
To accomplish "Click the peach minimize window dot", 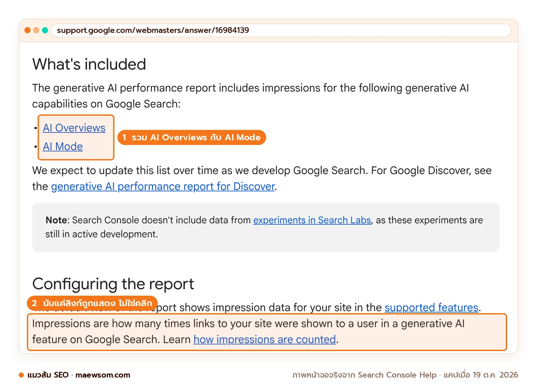I will (36, 30).
